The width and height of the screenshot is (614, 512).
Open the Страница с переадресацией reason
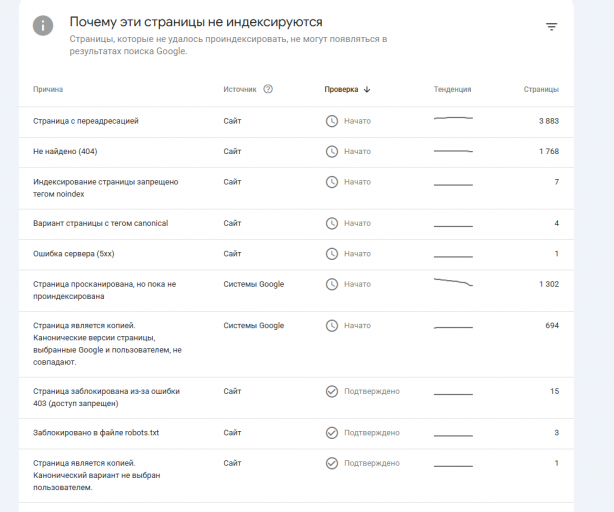86,121
